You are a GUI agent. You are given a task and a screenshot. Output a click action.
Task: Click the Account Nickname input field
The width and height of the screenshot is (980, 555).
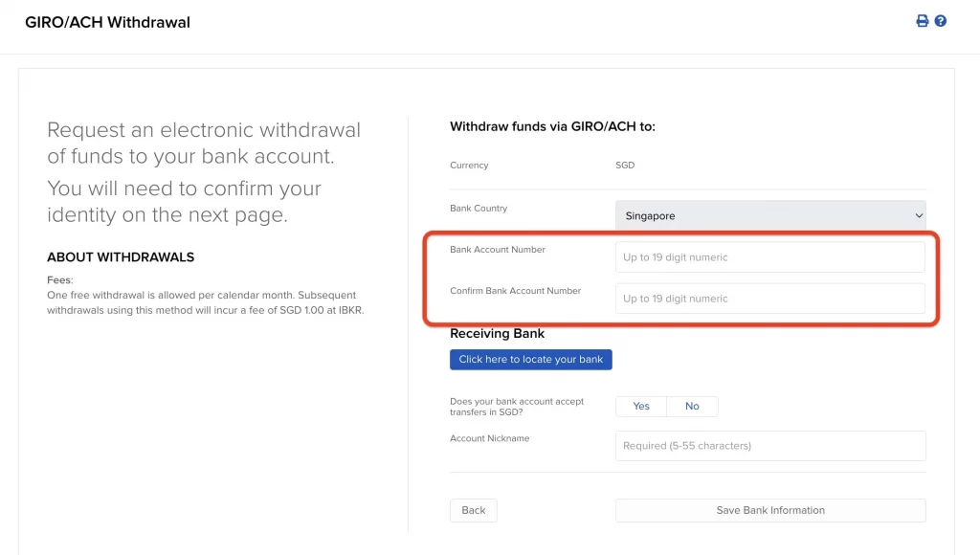click(770, 445)
